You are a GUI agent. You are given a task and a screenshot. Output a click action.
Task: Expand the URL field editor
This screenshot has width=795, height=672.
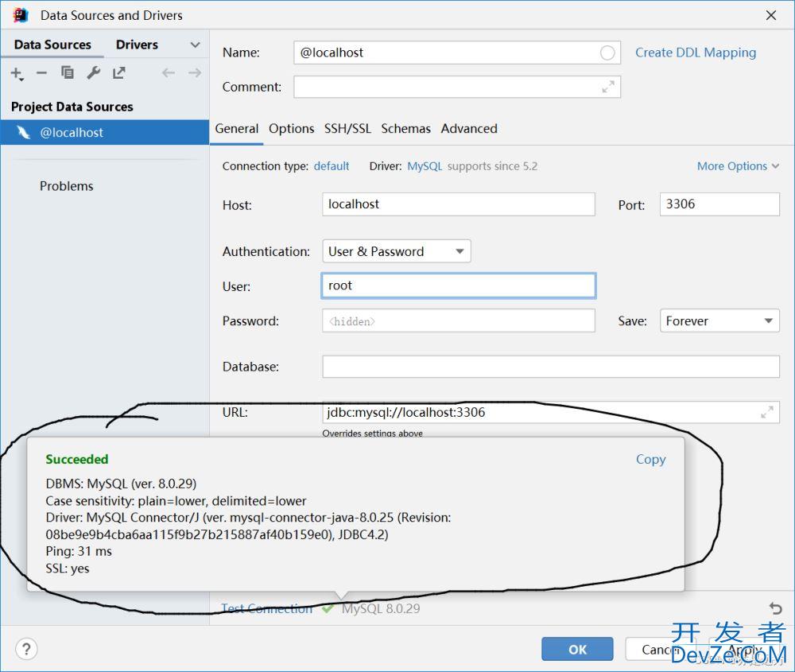point(767,412)
